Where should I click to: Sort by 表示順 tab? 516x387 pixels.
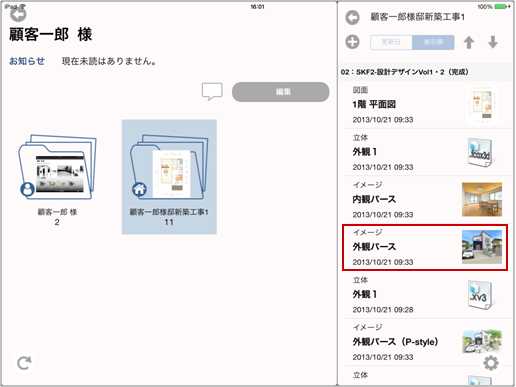coord(433,42)
